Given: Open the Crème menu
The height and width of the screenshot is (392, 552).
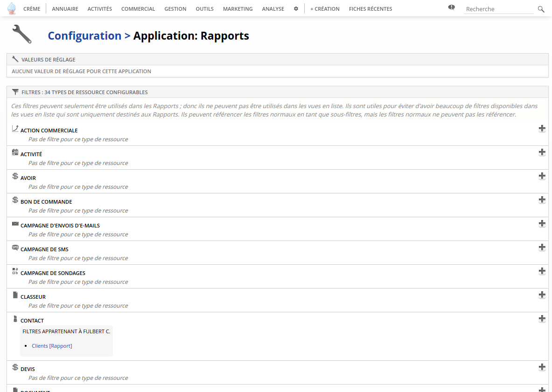Looking at the screenshot, I should click(x=32, y=9).
